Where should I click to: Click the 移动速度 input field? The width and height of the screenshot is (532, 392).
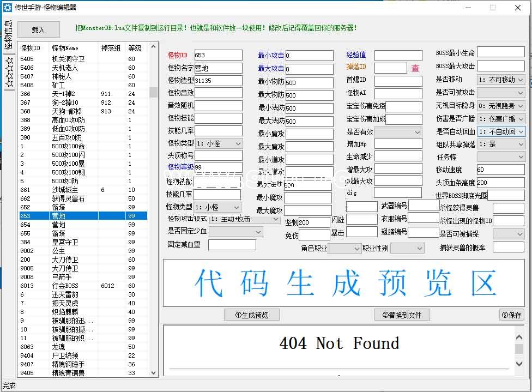501,170
